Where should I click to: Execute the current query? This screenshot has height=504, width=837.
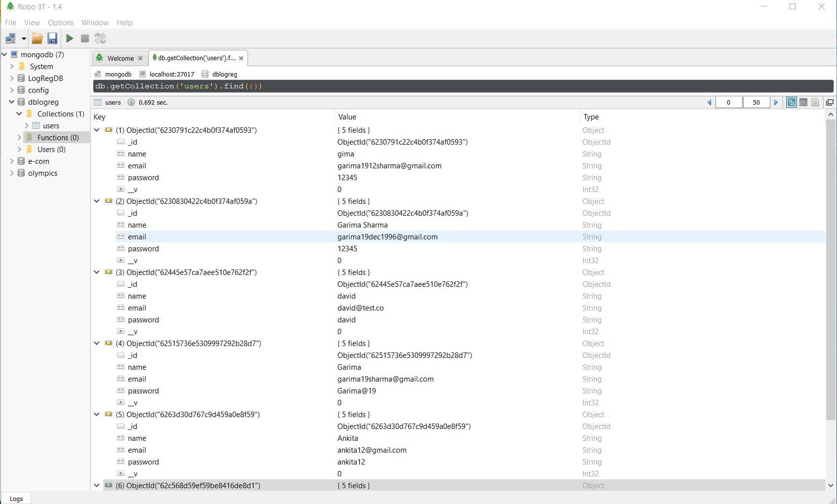pos(69,38)
